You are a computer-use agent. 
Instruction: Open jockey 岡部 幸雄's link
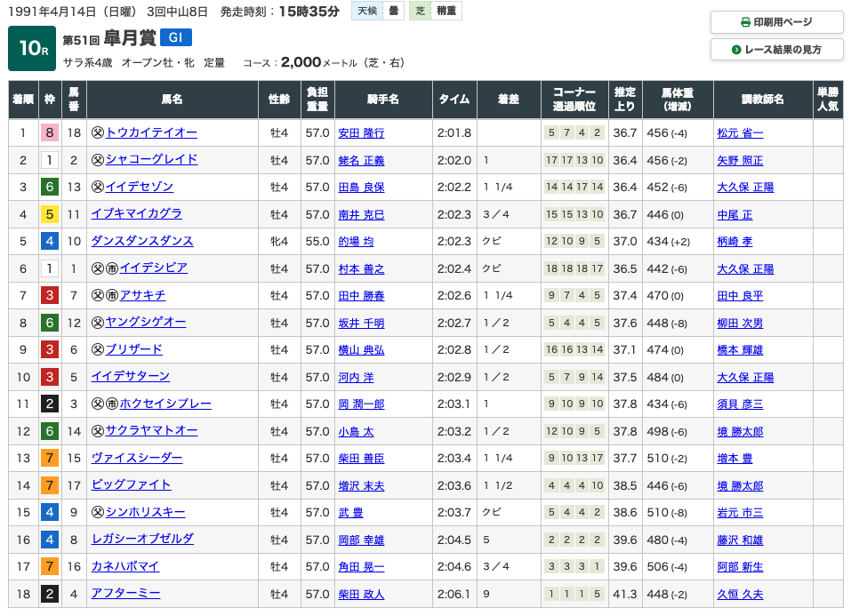pyautogui.click(x=361, y=540)
